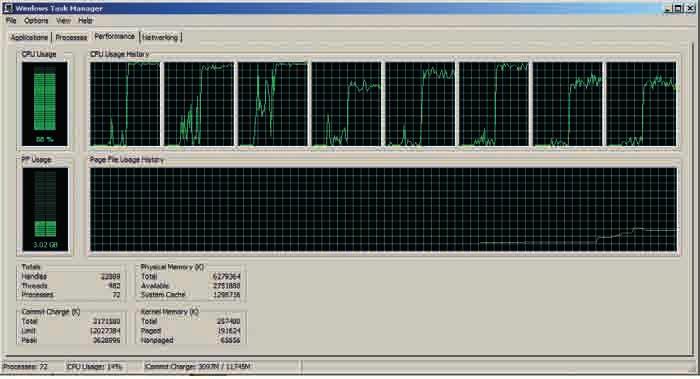Click the Page File Usage History graph
The image size is (700, 379).
(383, 210)
